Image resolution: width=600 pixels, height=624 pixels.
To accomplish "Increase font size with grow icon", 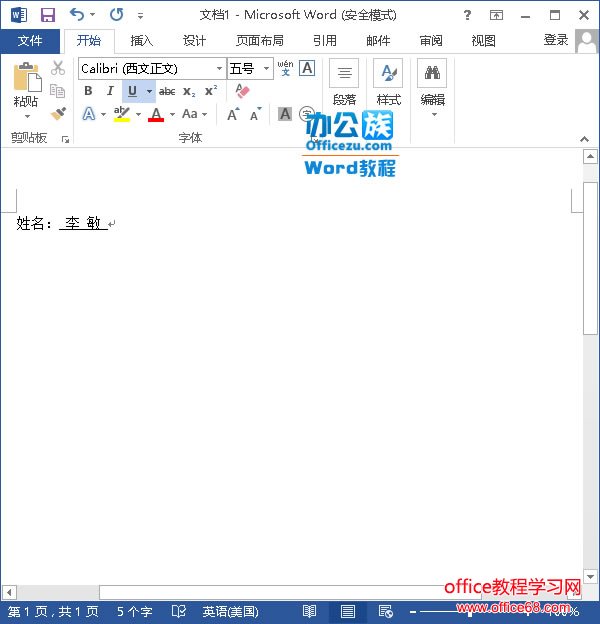I will click(x=233, y=114).
